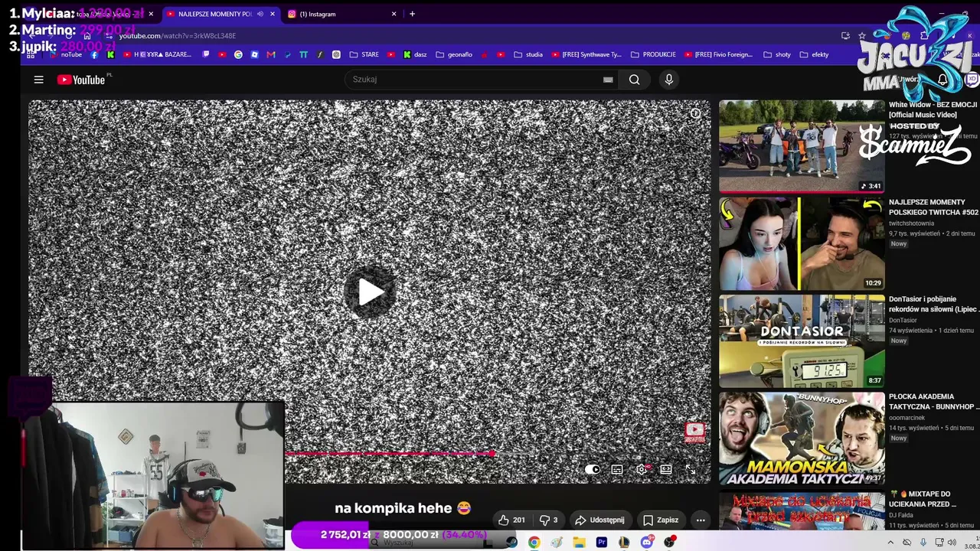Open a new browser tab

pyautogui.click(x=412, y=14)
